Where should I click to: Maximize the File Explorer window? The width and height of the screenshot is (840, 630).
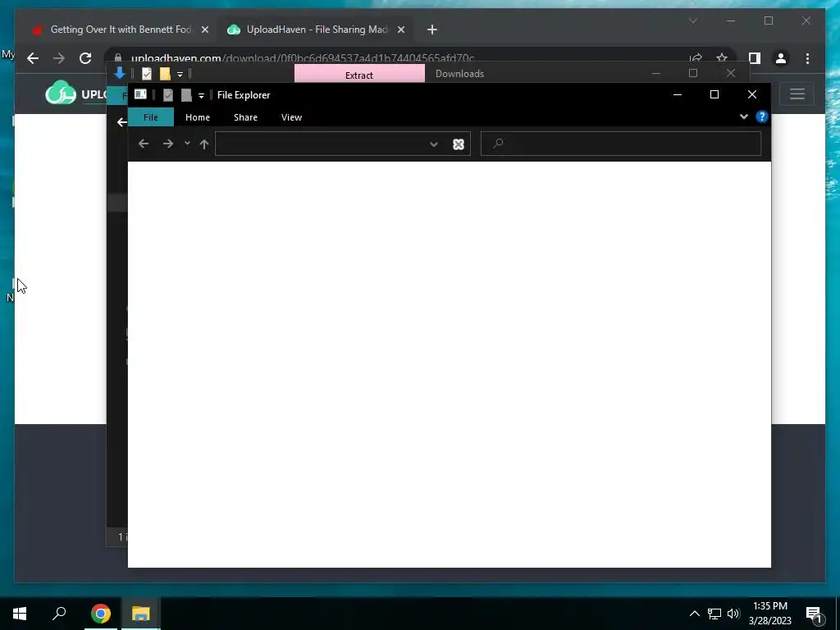[x=714, y=95]
